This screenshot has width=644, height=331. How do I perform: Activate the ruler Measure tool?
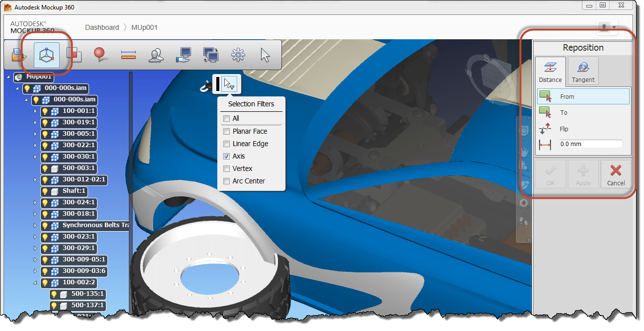pyautogui.click(x=128, y=55)
